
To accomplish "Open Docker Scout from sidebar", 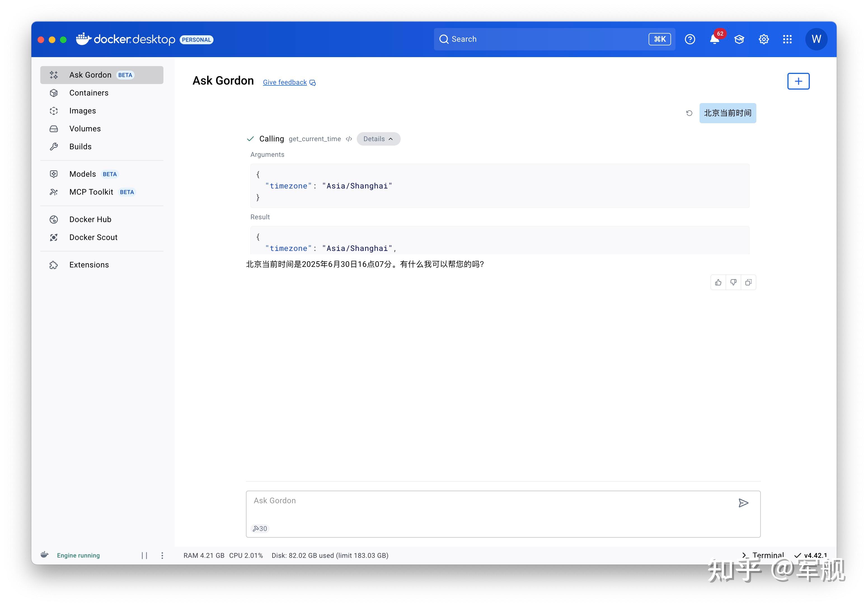I will 93,237.
